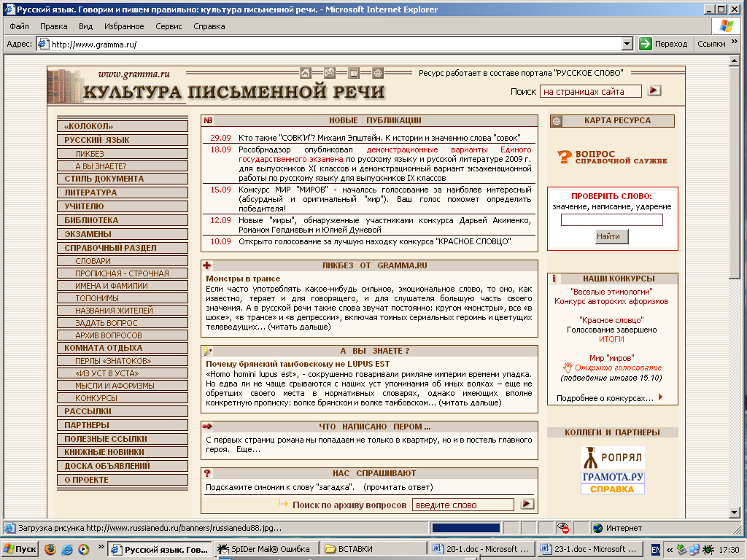Open the БИБЛИОТЕКА section

123,220
